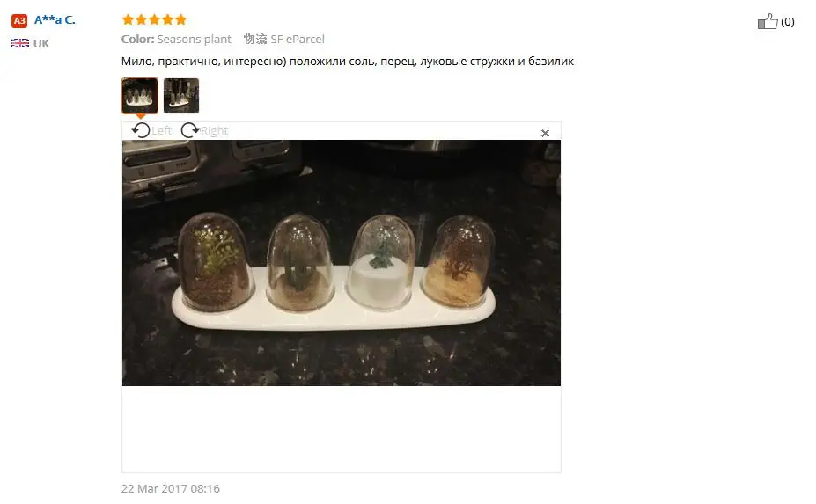
Task: Rotate the photo right using the clockwise arrow
Action: (x=190, y=130)
